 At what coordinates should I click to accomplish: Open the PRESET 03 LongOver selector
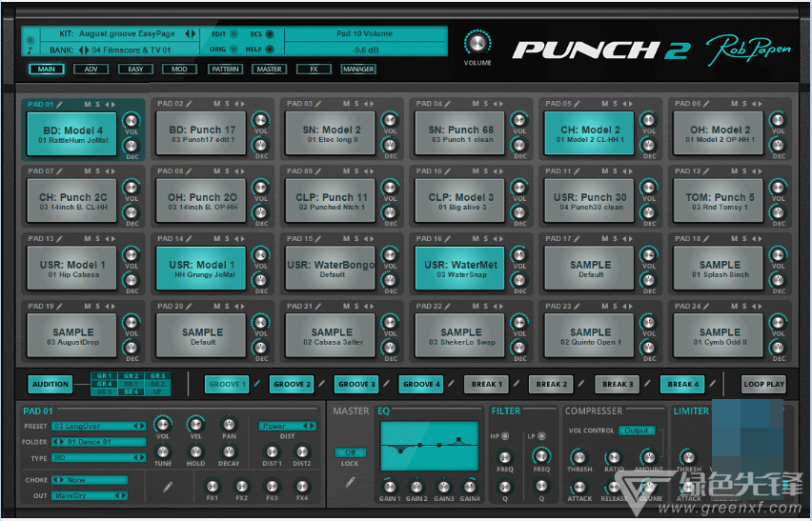click(98, 426)
